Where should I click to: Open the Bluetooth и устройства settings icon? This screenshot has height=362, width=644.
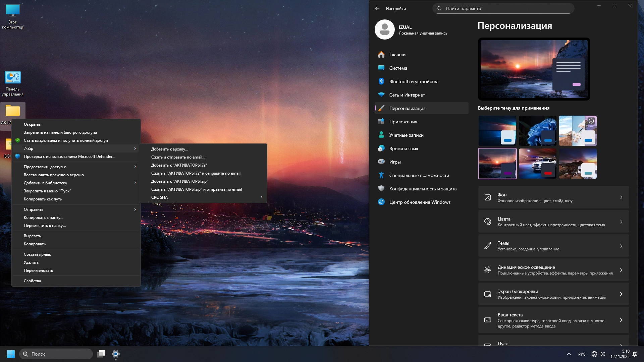(381, 81)
